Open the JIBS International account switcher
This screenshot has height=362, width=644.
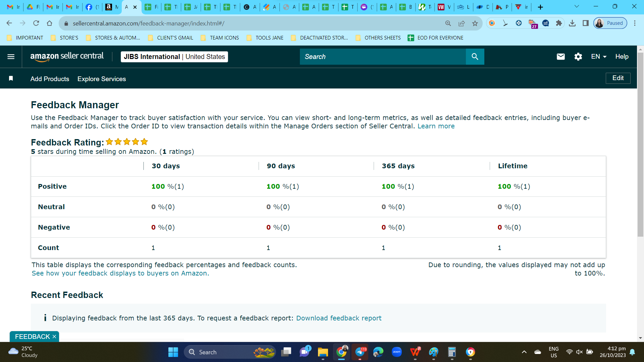point(174,57)
